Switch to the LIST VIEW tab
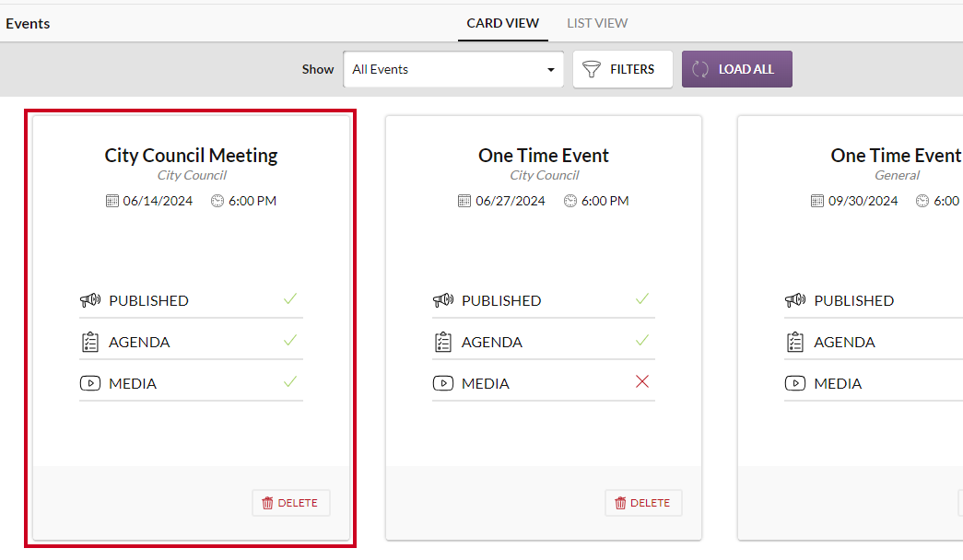This screenshot has width=963, height=560. tap(597, 23)
